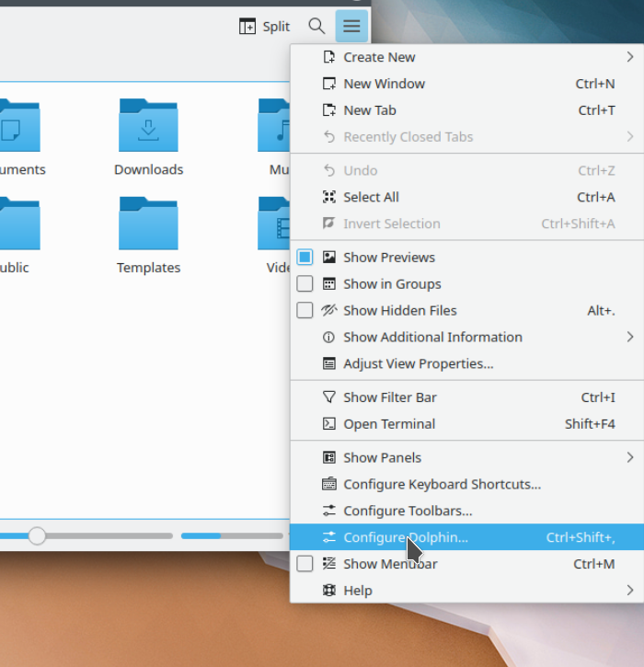This screenshot has height=667, width=644.
Task: Expand the Show Additional Information submenu
Action: click(x=630, y=338)
